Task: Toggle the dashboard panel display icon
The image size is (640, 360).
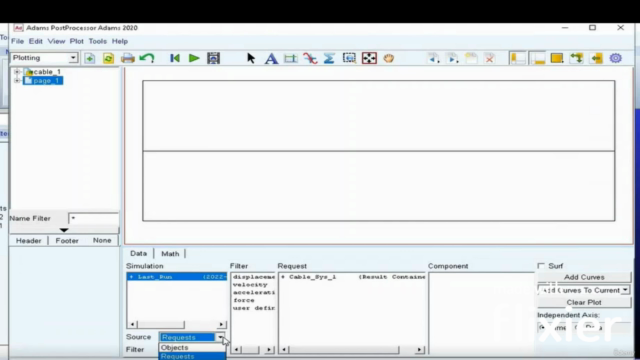Action: coord(538,58)
